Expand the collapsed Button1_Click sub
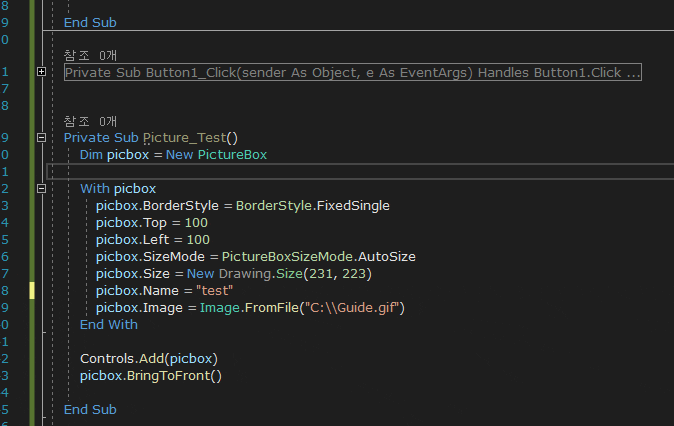The width and height of the screenshot is (674, 426). (41, 72)
